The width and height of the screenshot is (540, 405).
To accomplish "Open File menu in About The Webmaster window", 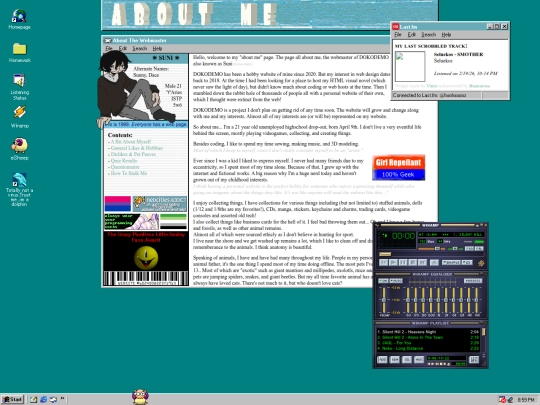I will pos(109,49).
